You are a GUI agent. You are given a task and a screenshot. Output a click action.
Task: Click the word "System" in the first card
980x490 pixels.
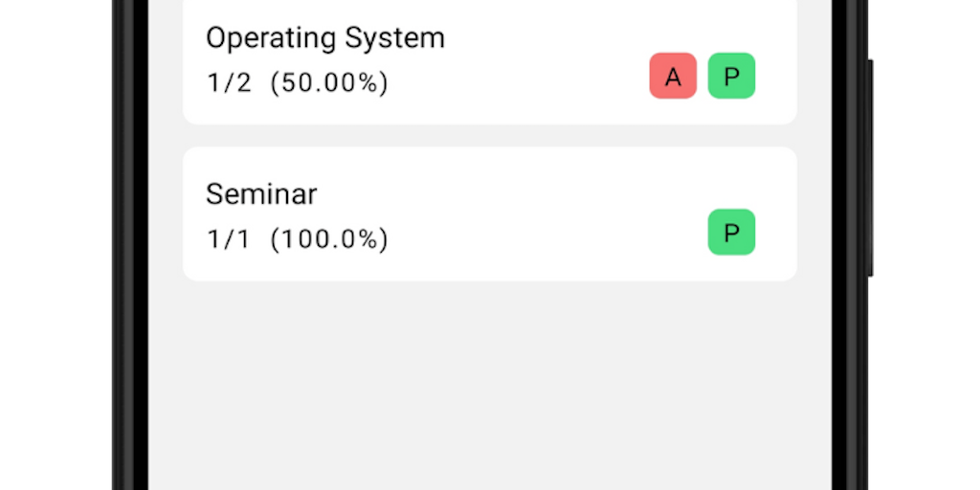pyautogui.click(x=394, y=38)
